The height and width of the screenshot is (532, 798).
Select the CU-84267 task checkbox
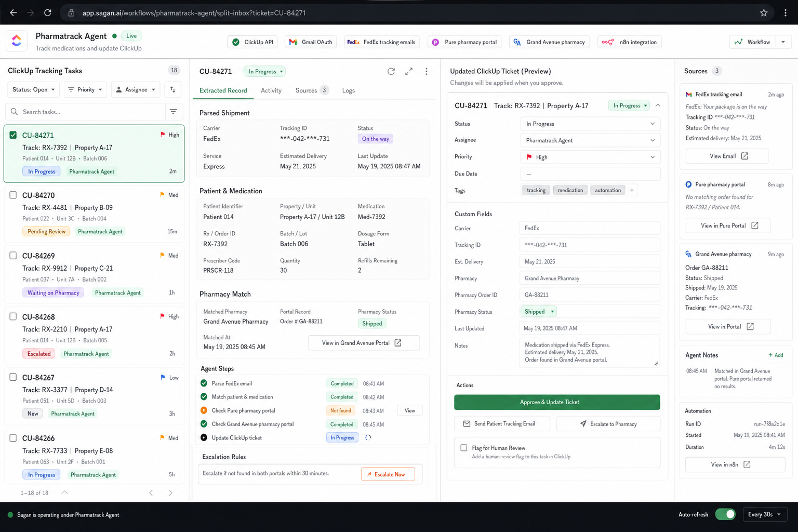pyautogui.click(x=13, y=377)
